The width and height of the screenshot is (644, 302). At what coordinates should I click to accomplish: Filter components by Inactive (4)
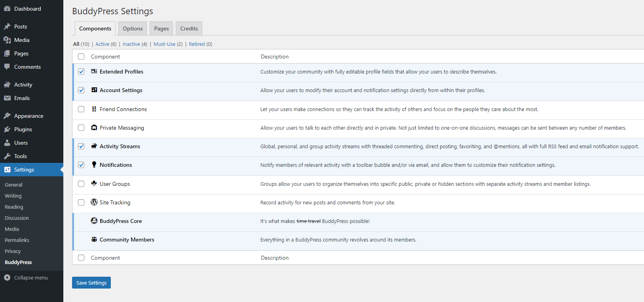(x=135, y=44)
